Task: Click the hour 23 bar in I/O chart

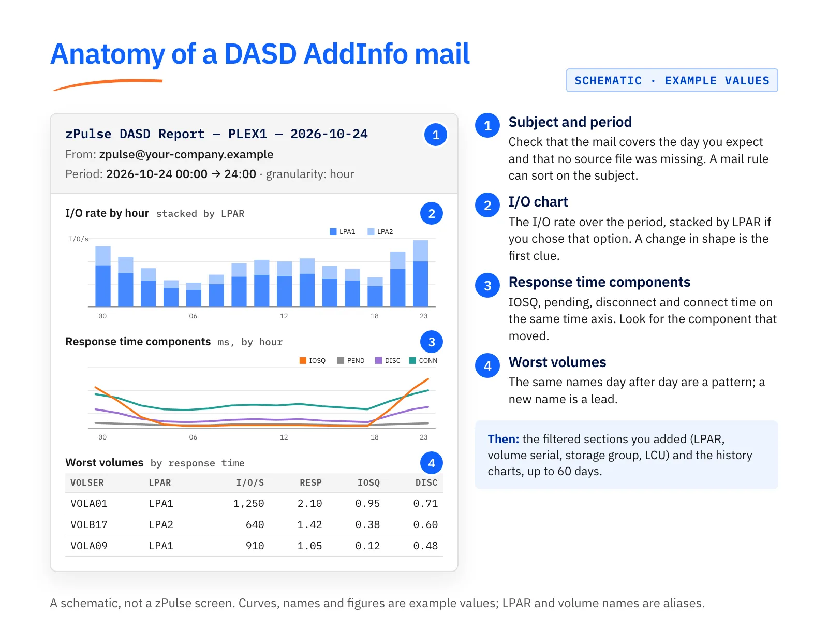Action: [x=421, y=273]
